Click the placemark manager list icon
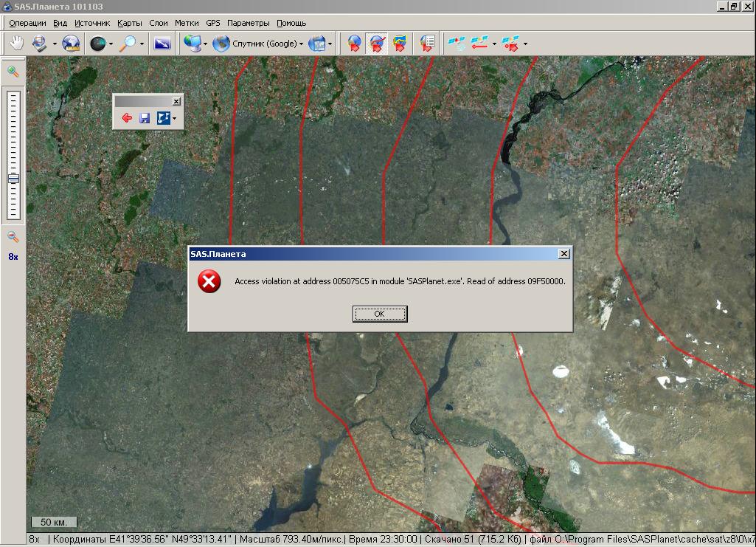This screenshot has height=547, width=756. 427,44
